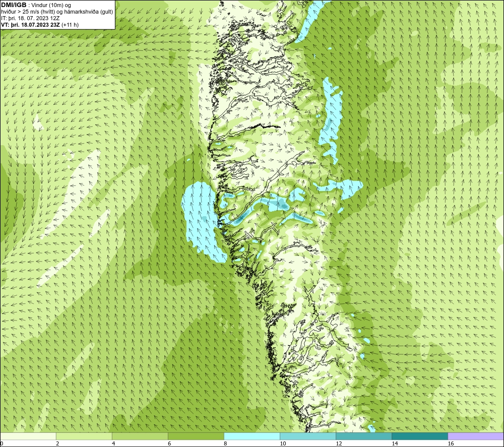Click the 'hviður > 25 m/s' description line
504x447 pixels.
57,12
